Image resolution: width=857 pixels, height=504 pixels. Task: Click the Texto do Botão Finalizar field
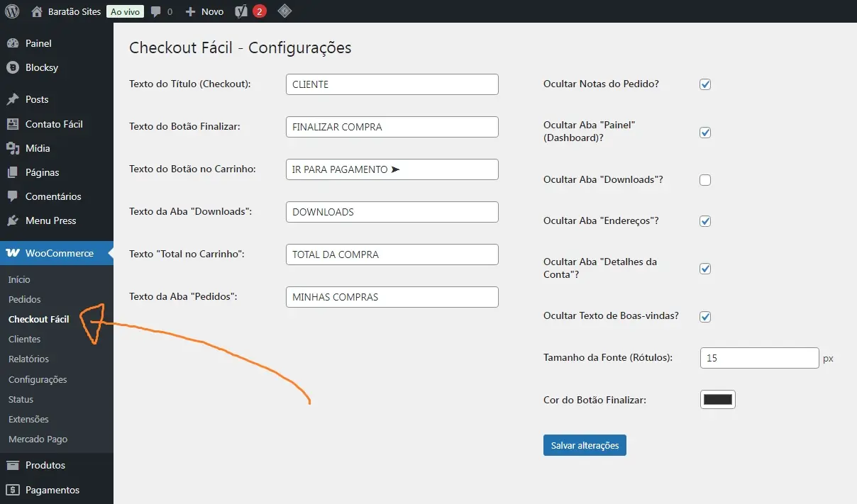(x=392, y=127)
